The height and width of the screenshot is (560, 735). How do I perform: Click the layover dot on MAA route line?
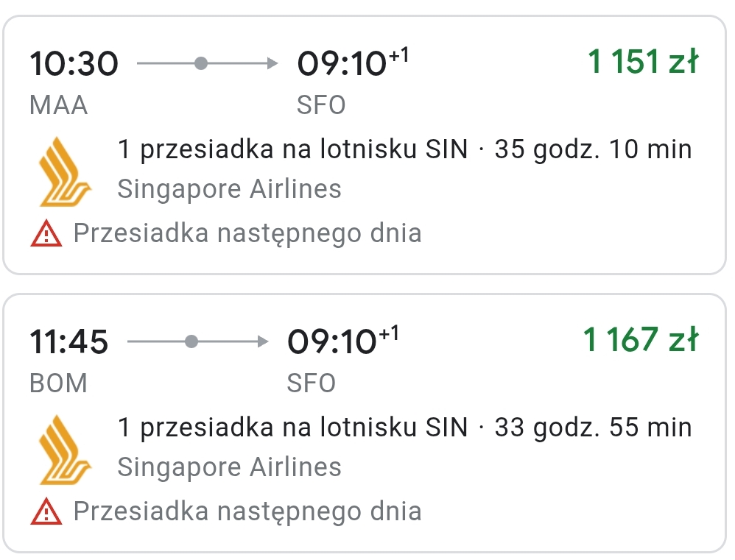(x=201, y=63)
